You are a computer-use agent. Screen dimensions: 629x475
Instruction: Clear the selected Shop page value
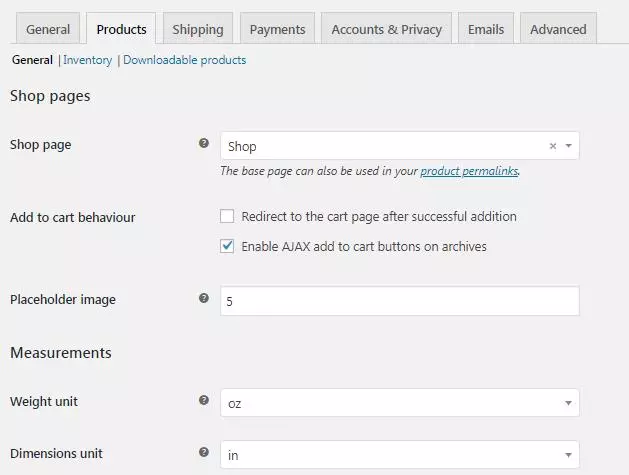click(x=552, y=146)
